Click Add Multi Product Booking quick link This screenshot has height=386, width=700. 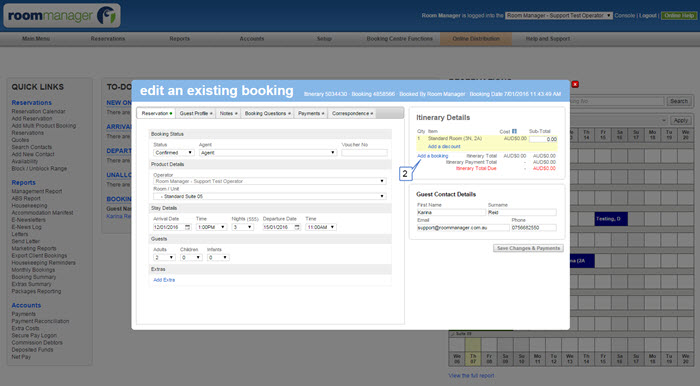click(44, 126)
